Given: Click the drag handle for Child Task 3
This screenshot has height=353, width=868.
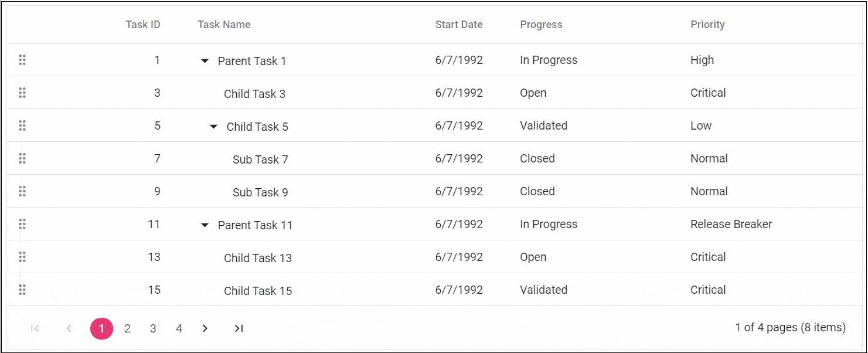Looking at the screenshot, I should (22, 93).
